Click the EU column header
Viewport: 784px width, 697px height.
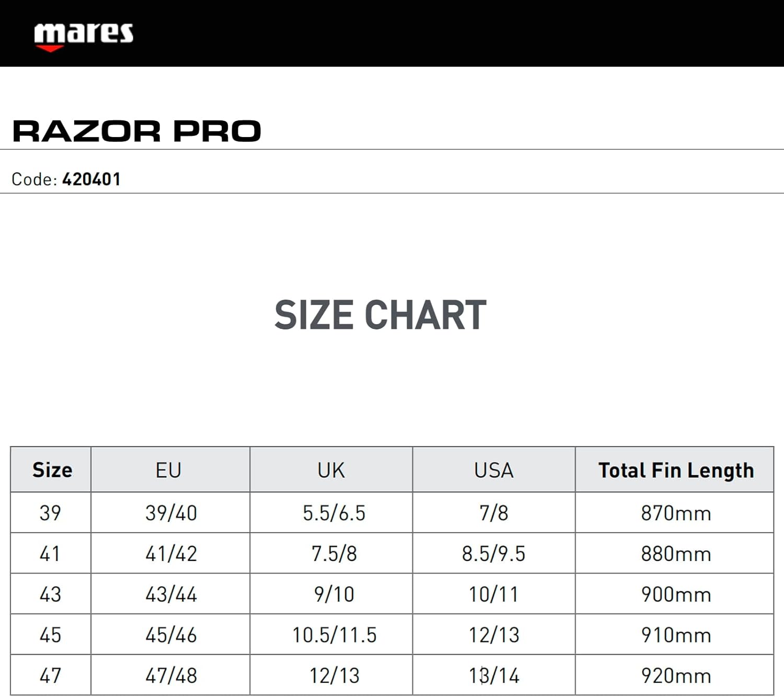click(x=169, y=471)
